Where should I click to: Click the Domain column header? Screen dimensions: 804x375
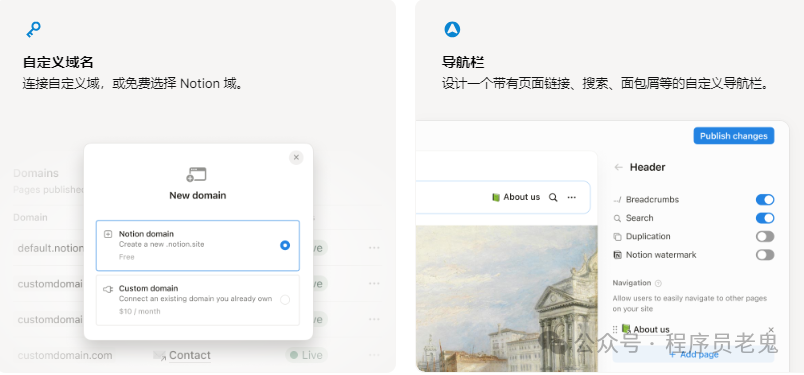point(30,218)
